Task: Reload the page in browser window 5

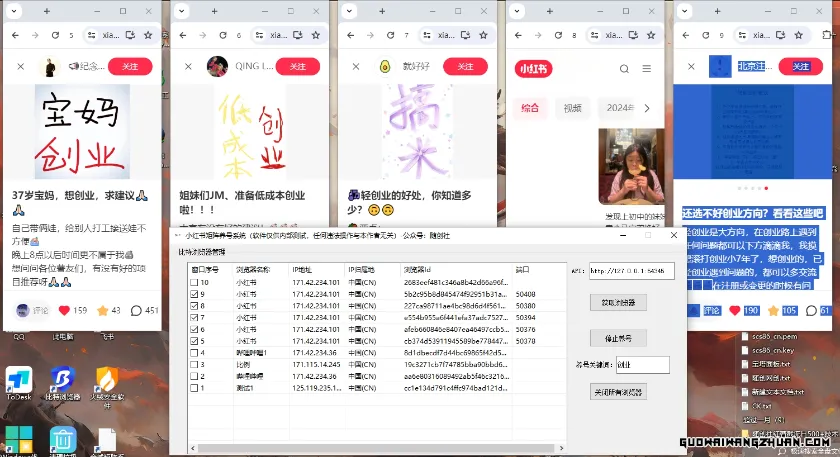Action: [x=55, y=35]
